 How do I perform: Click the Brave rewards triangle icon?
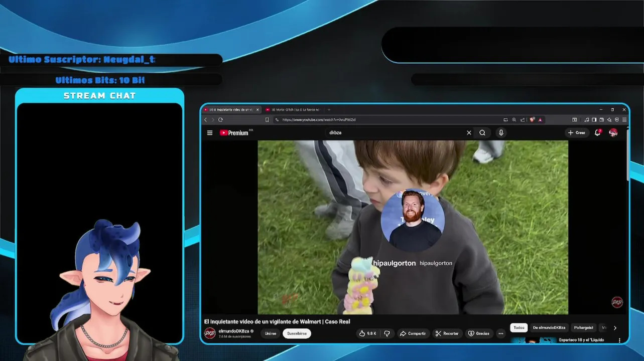click(x=540, y=120)
